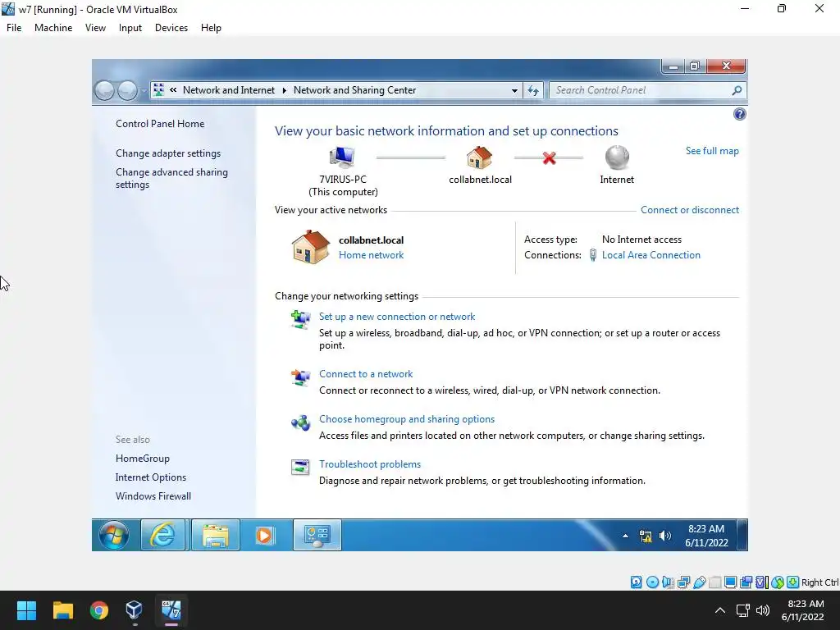Viewport: 840px width, 630px height.
Task: Show hidden icons in Windows 7 tray
Action: tap(625, 536)
